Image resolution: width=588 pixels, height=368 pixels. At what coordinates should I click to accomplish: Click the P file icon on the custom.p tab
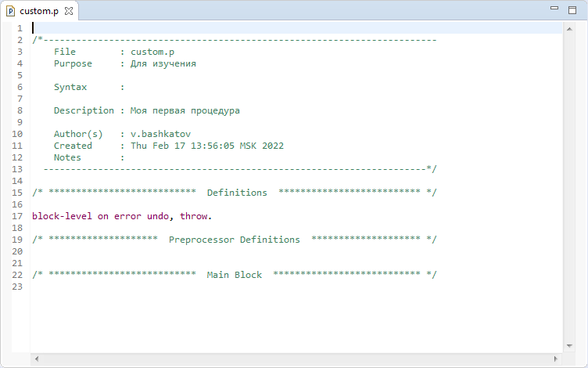pos(11,11)
